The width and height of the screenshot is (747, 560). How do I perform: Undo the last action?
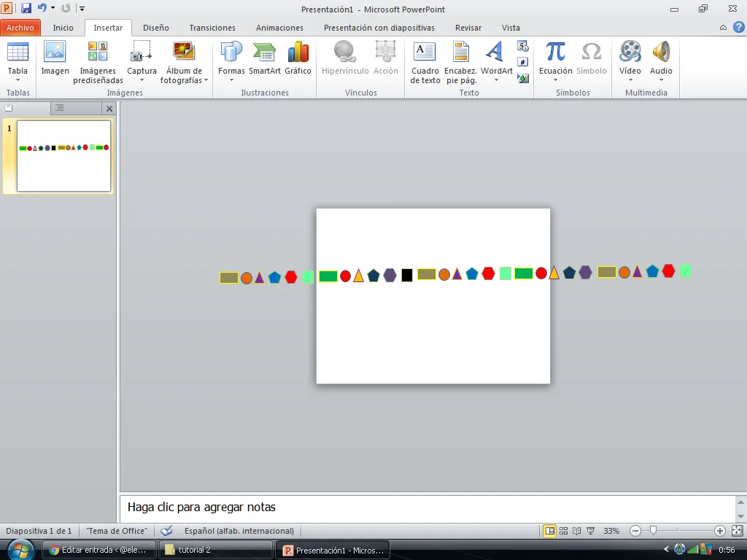(42, 8)
